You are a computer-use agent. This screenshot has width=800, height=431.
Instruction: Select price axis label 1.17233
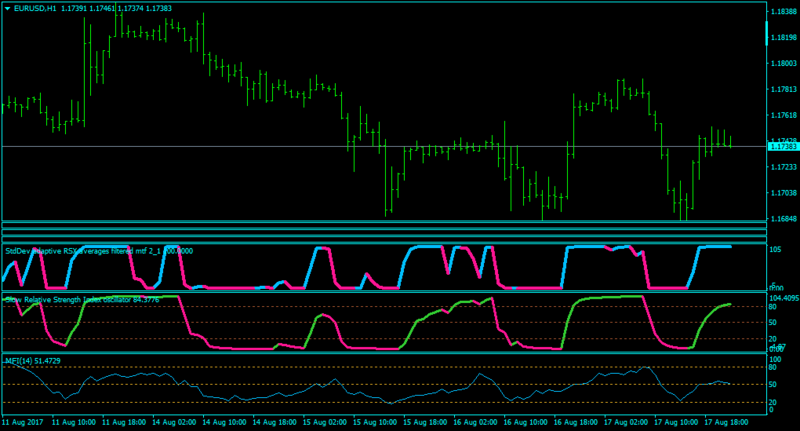point(784,167)
